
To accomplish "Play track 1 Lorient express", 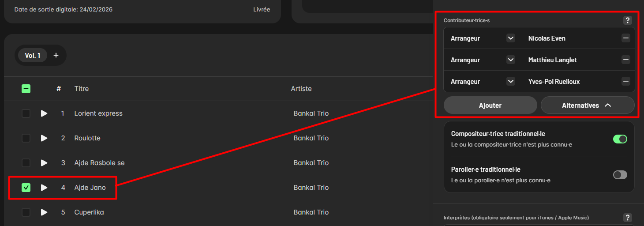I will click(44, 113).
